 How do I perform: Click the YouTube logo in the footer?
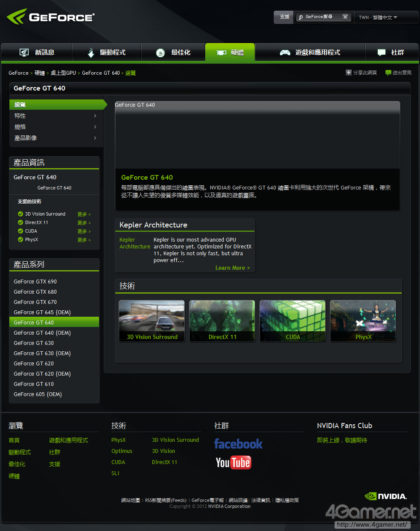pyautogui.click(x=233, y=462)
